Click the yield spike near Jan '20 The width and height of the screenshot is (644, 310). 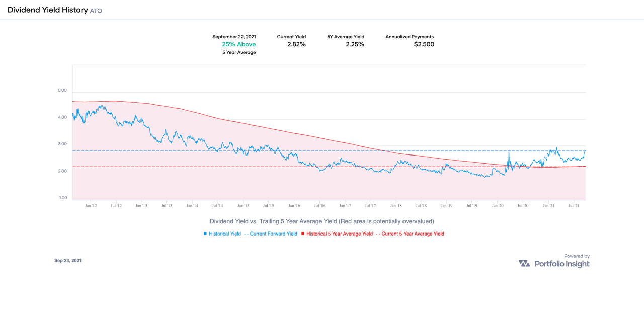point(509,149)
